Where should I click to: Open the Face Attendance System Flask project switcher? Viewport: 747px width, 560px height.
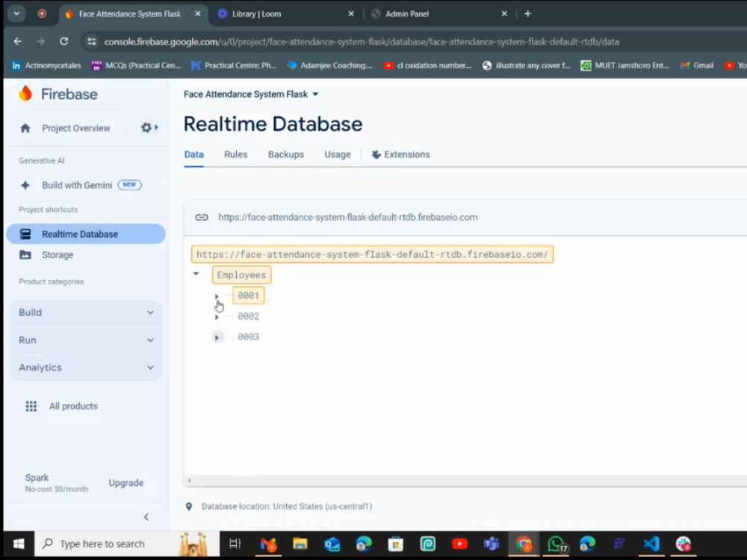coord(250,94)
